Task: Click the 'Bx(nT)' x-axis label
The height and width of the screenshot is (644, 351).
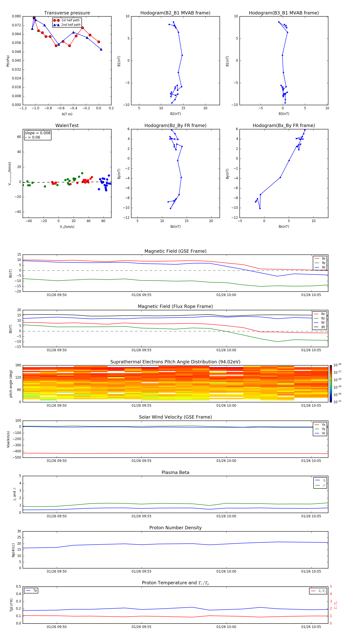Action: coord(284,227)
